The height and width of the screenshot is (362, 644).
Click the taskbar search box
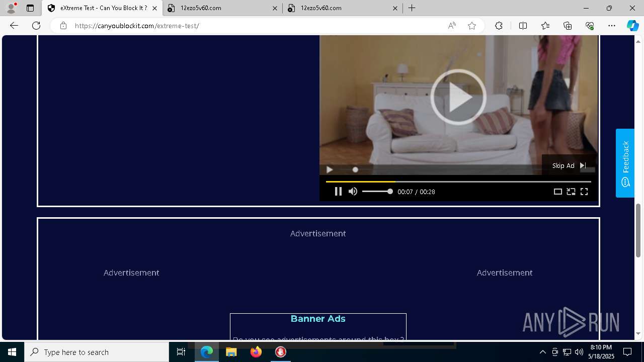pos(97,352)
